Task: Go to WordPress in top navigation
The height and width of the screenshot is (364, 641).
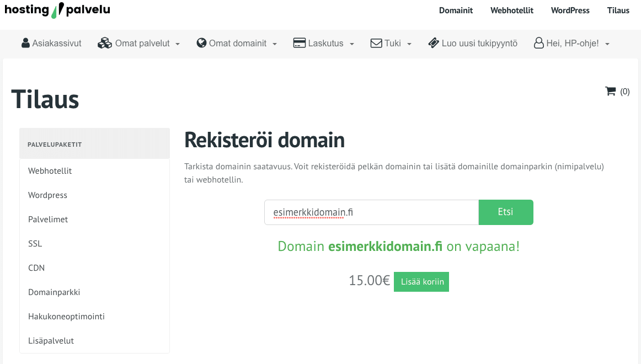Action: click(x=570, y=10)
